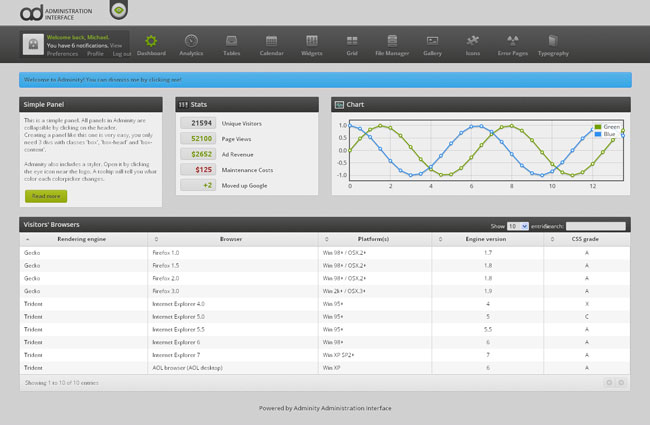Image resolution: width=650 pixels, height=425 pixels.
Task: Focus the table Search input field
Action: tap(596, 226)
